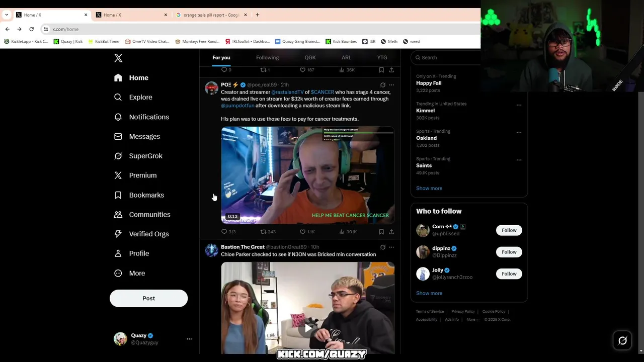Open the KickBot Timer bookmark
The width and height of the screenshot is (644, 362).
(x=103, y=42)
